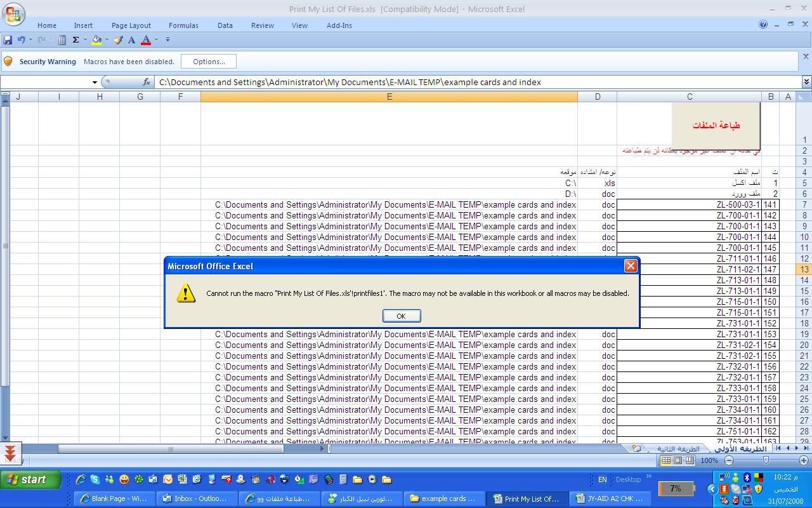Open the Data ribbon tab
Screen dimensions: 812x508
tap(225, 25)
